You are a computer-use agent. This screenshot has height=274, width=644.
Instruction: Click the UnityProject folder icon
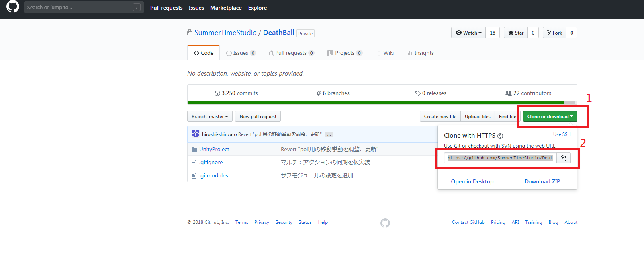coord(194,150)
